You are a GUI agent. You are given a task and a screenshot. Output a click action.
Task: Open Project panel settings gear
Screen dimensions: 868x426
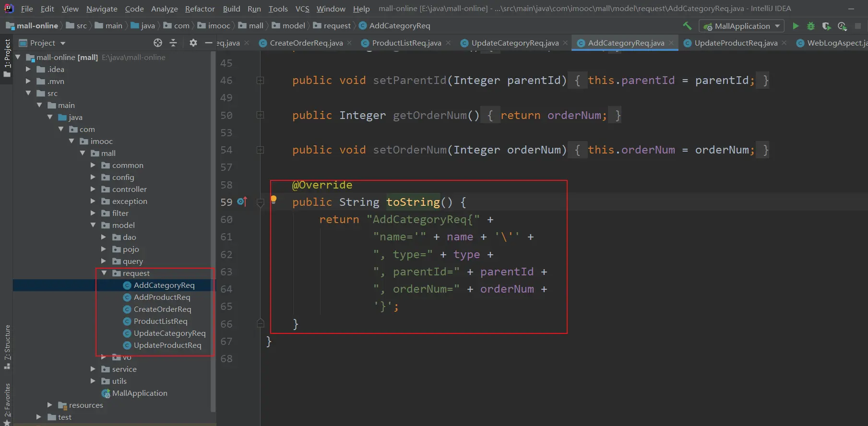(193, 43)
